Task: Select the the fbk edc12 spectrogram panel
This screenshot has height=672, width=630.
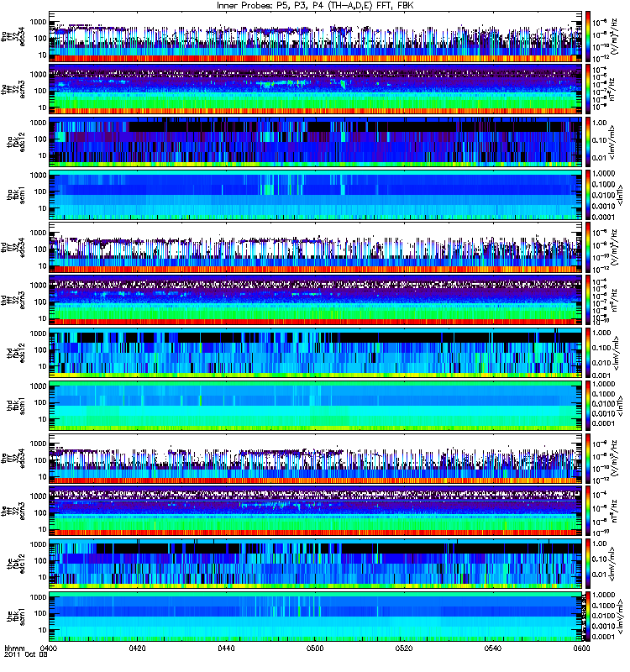Action: click(x=316, y=564)
